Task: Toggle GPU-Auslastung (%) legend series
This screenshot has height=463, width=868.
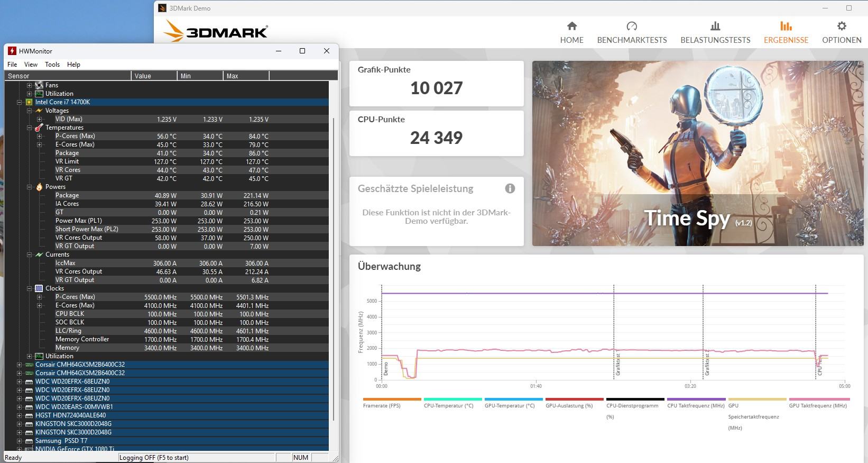Action: 574,403
